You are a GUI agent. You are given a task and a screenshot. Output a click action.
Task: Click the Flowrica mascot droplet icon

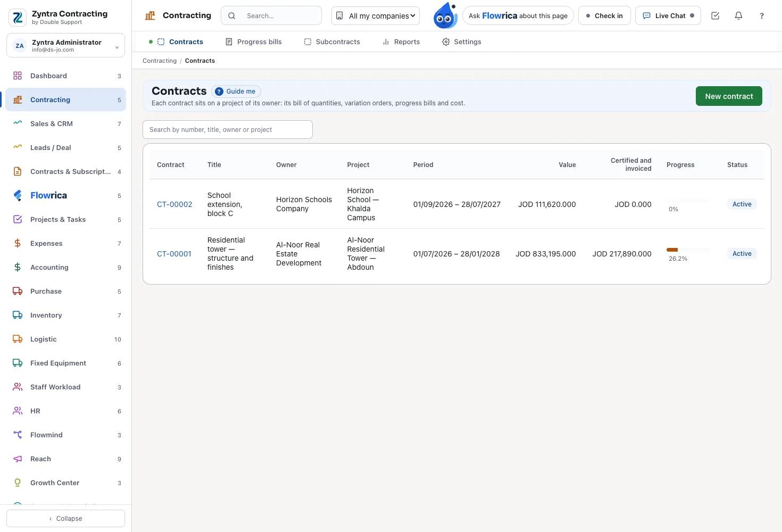click(445, 15)
